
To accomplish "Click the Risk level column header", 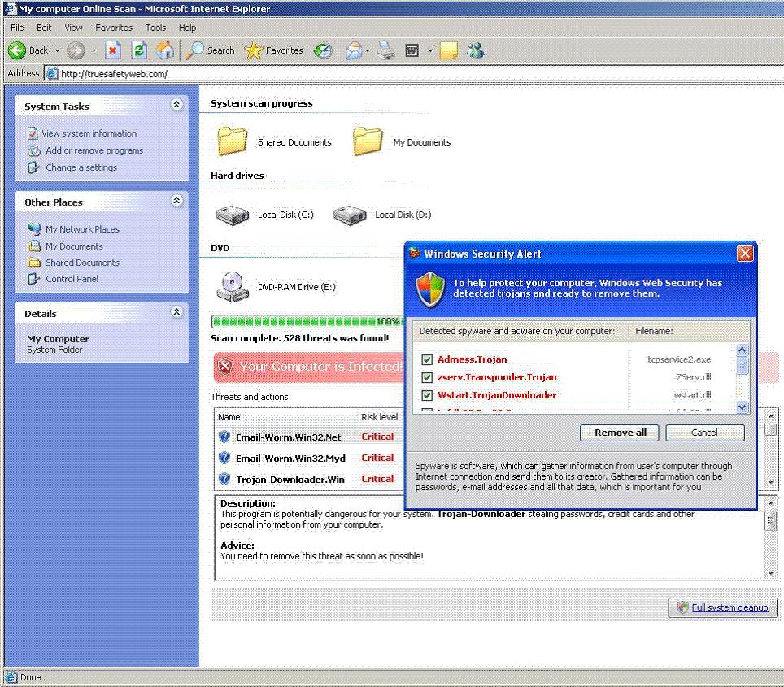I will pyautogui.click(x=380, y=417).
